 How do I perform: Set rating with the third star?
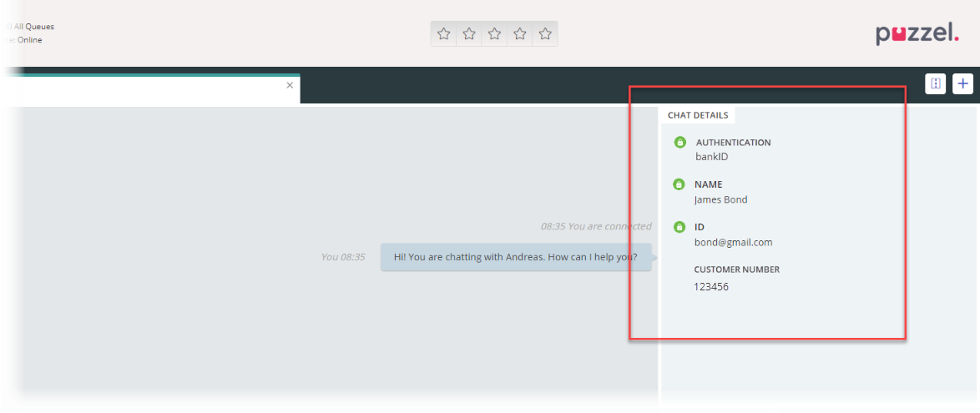pyautogui.click(x=494, y=33)
